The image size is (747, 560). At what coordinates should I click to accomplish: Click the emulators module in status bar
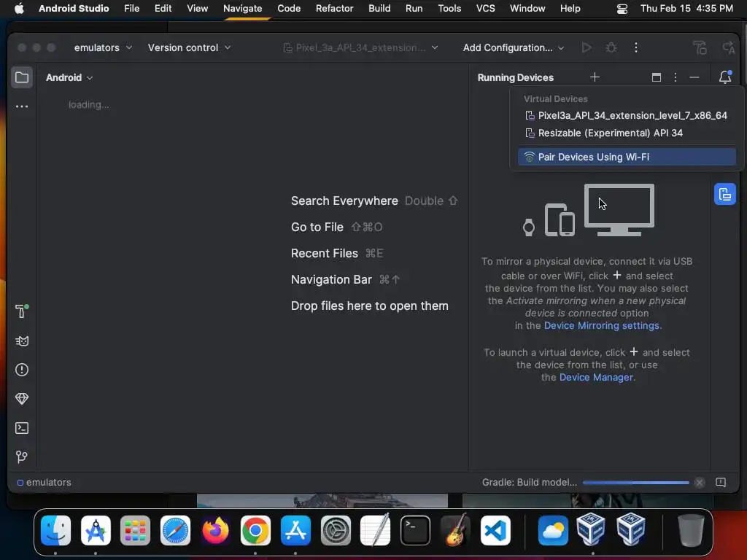pyautogui.click(x=44, y=483)
